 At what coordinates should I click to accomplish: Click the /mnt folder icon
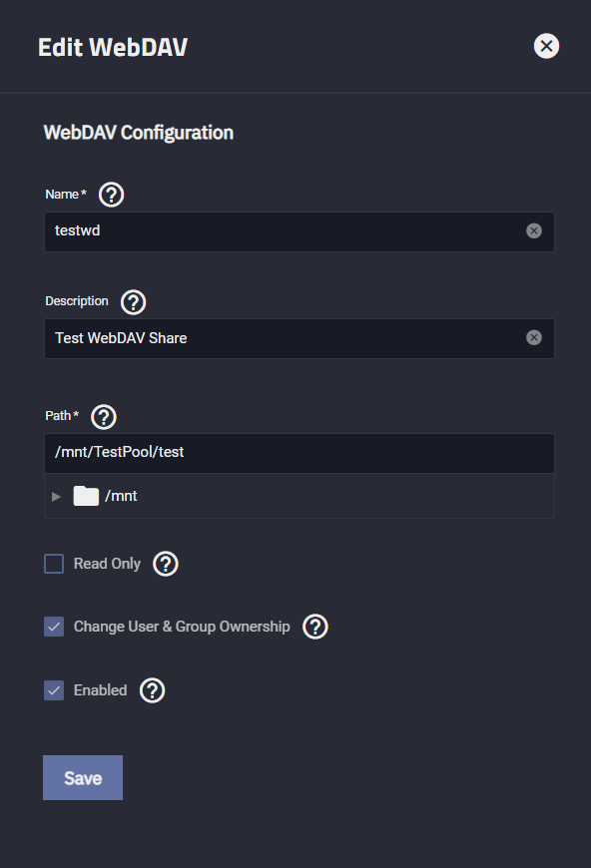pyautogui.click(x=86, y=496)
